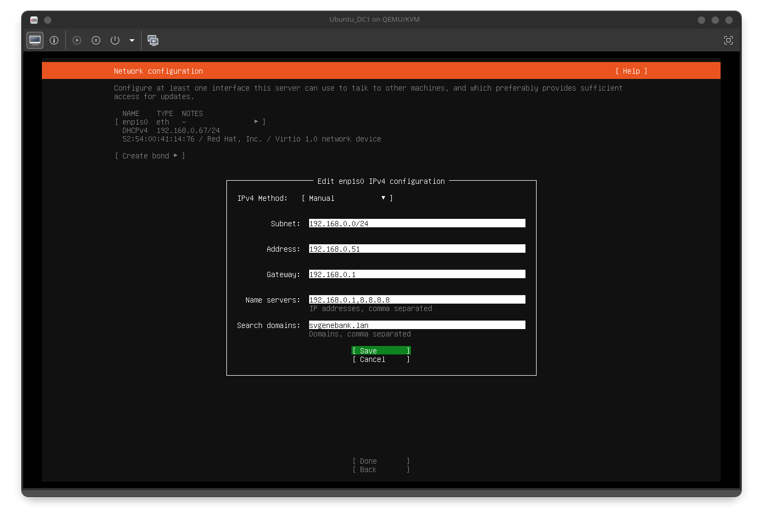
Task: Show the graphical console view
Action: point(35,40)
